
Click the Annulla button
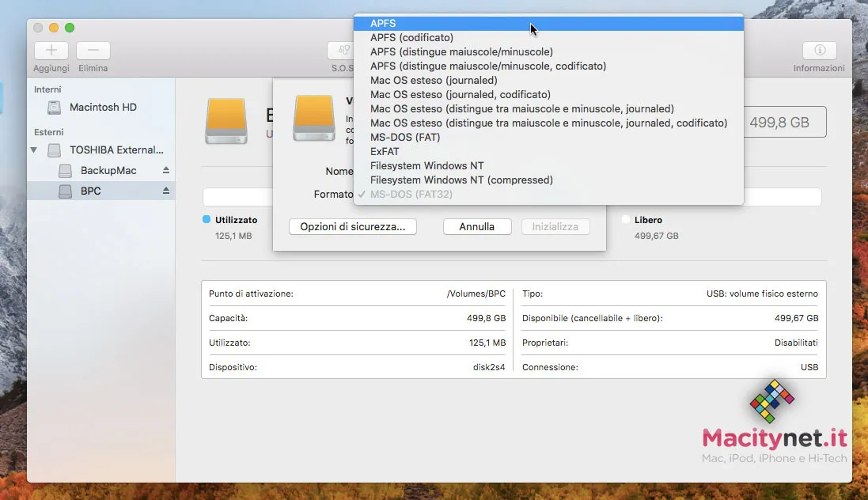pyautogui.click(x=477, y=226)
